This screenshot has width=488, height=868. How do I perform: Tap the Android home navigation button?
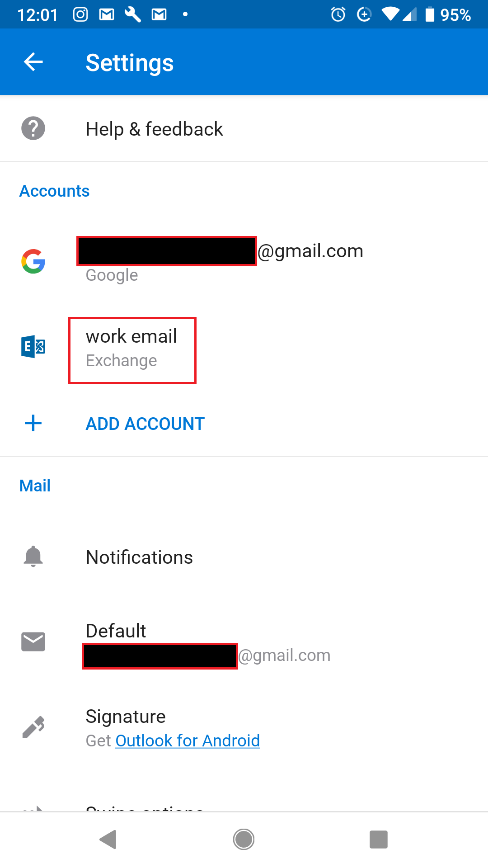244,840
